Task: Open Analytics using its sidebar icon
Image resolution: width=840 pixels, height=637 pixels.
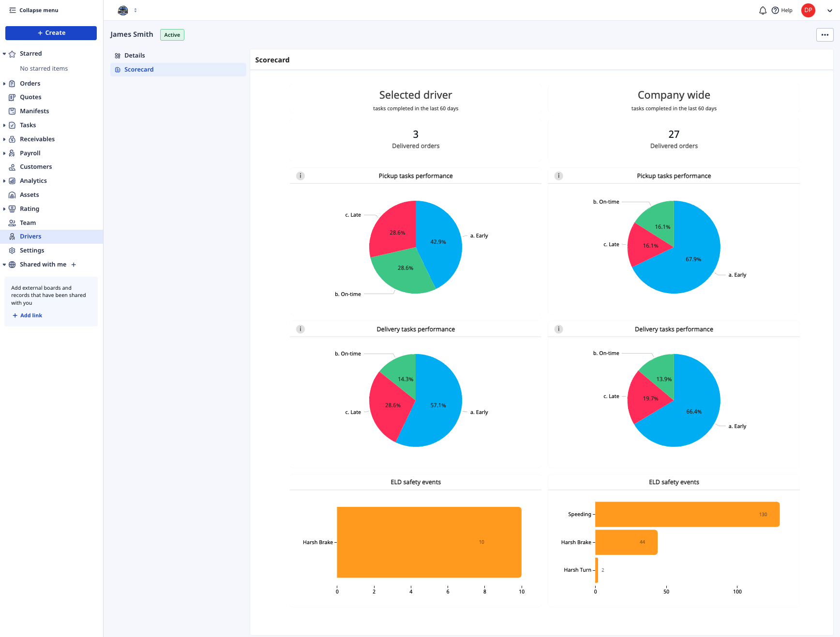Action: (12, 180)
